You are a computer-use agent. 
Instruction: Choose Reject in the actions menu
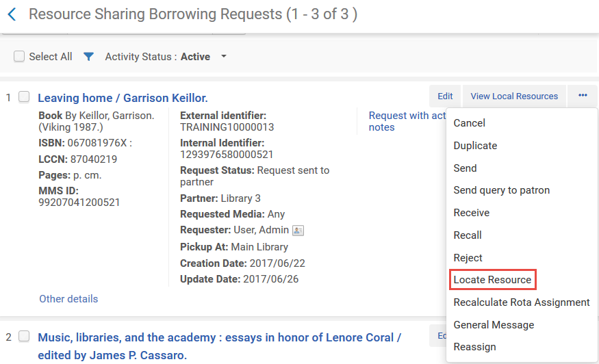point(468,258)
